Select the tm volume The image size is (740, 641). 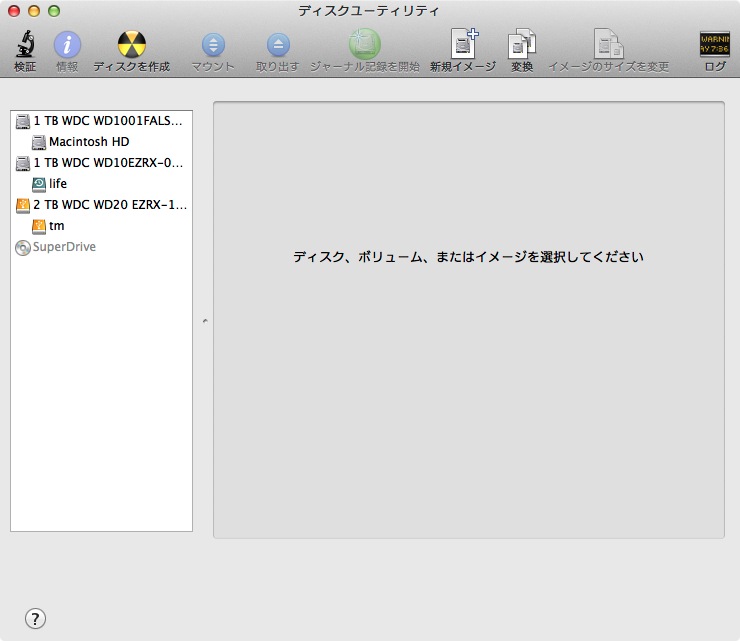(x=56, y=226)
